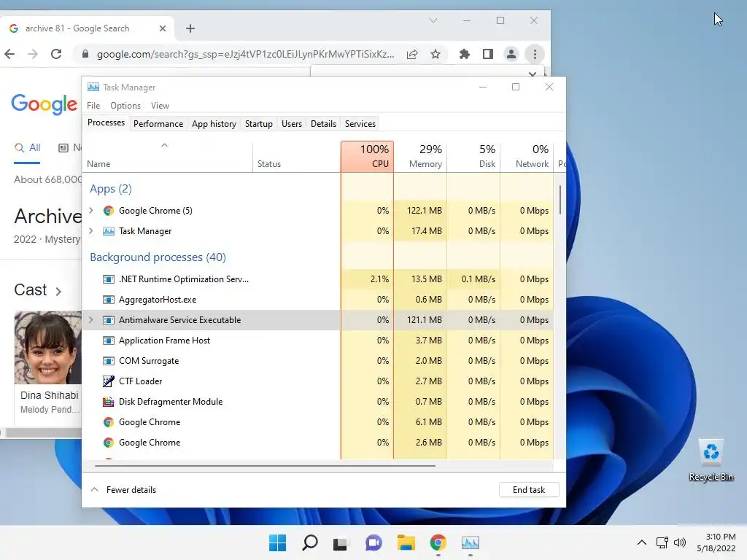747x560 pixels.
Task: Open Chrome three-dot menu
Action: (x=535, y=54)
